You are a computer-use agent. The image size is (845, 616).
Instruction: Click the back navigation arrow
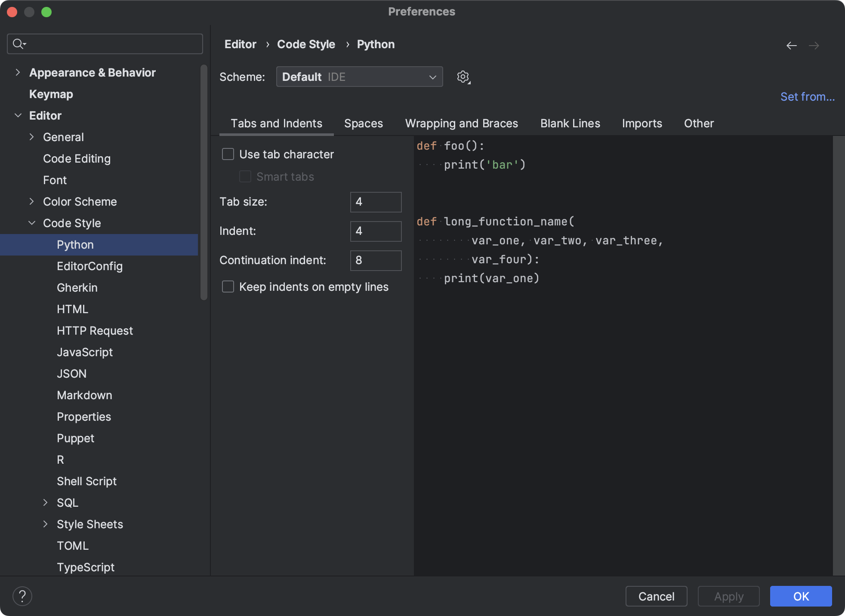pyautogui.click(x=792, y=45)
